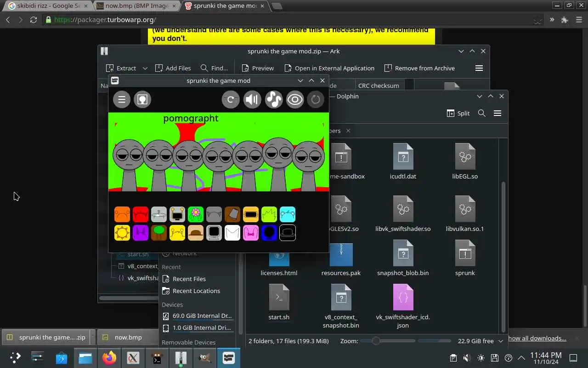588x368 pixels.
Task: Select the yellow antenna character icon
Action: click(x=177, y=233)
